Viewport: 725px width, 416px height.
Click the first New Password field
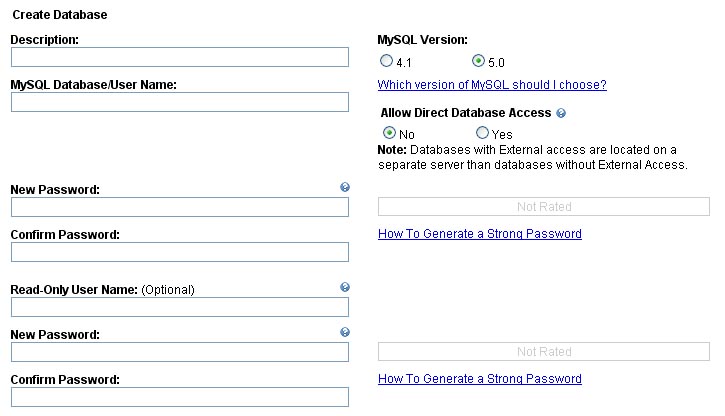[x=180, y=207]
